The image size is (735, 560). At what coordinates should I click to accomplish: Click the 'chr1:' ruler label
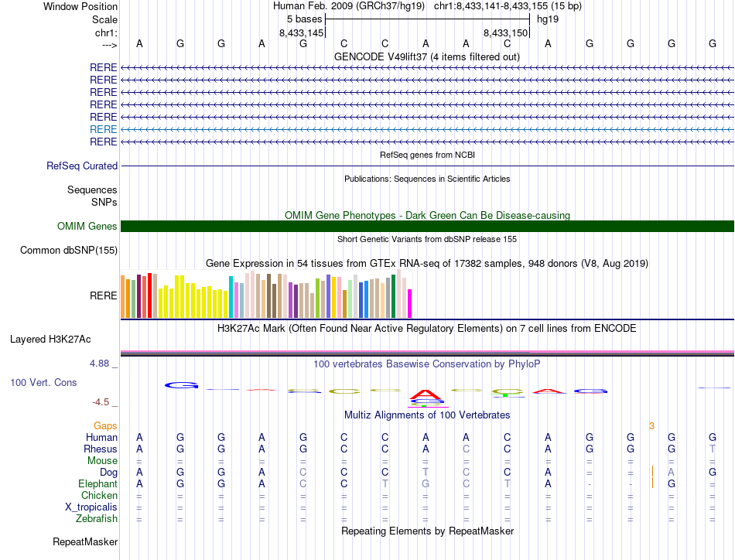(x=106, y=32)
